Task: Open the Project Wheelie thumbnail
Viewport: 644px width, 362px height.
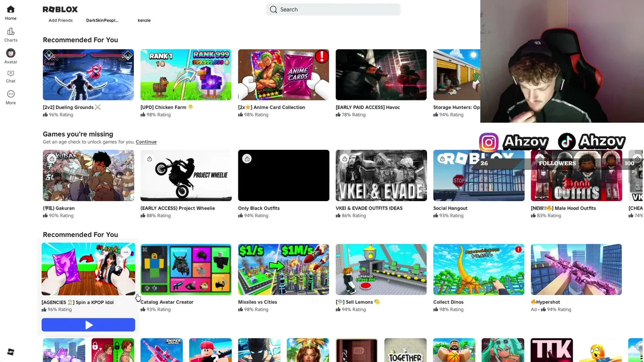Action: pos(186,175)
